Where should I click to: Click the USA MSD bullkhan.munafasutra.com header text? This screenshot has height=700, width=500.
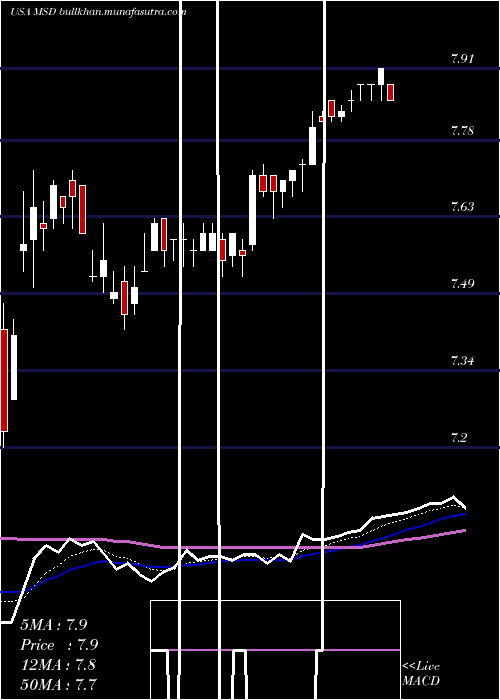pos(98,12)
